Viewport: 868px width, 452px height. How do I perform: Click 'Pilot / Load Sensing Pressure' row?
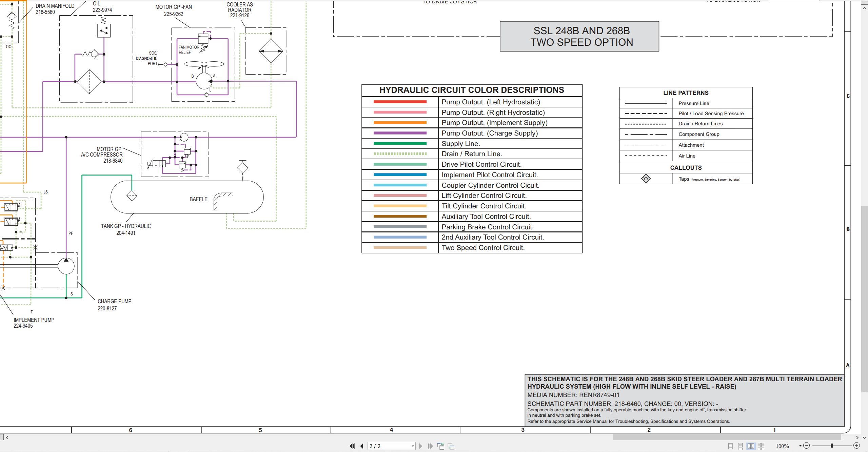click(686, 114)
